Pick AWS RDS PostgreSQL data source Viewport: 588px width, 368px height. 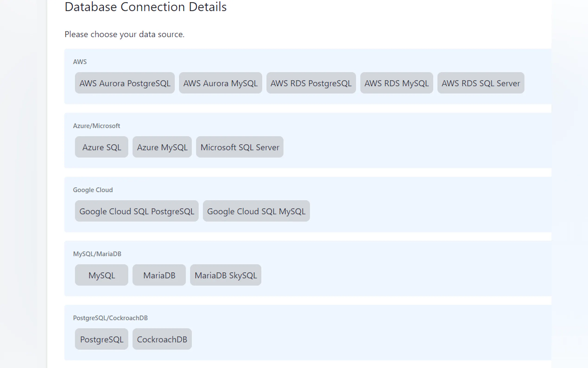tap(311, 83)
